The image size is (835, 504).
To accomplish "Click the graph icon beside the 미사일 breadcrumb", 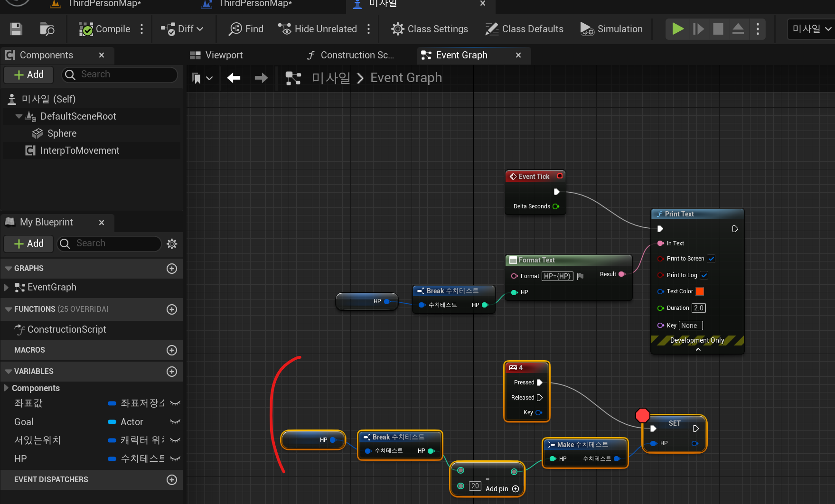I will pyautogui.click(x=293, y=78).
